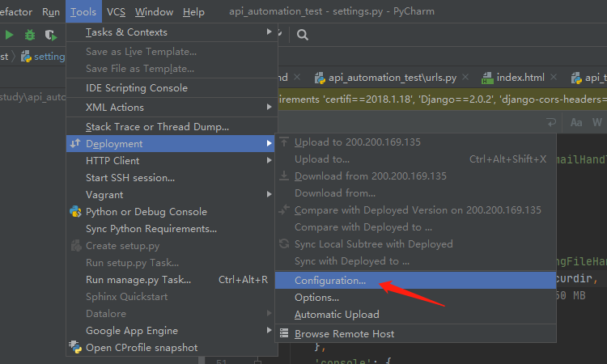This screenshot has width=607, height=364.
Task: Open Search Everywhere magnifier icon
Action: tap(303, 35)
